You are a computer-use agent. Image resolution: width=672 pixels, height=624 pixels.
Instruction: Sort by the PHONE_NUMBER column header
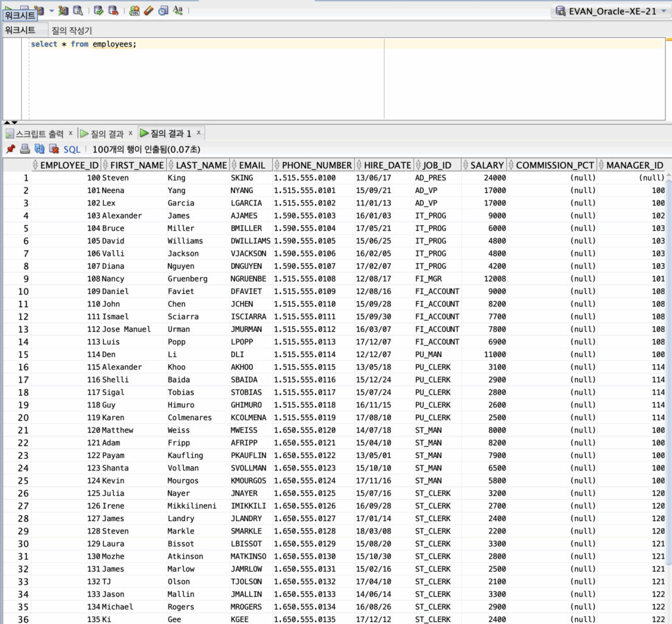[x=313, y=165]
